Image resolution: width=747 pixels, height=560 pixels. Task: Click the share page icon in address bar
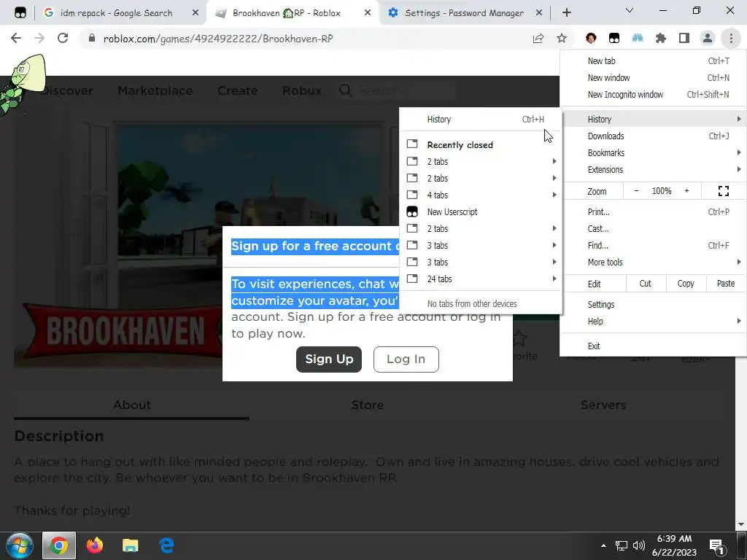coord(538,39)
